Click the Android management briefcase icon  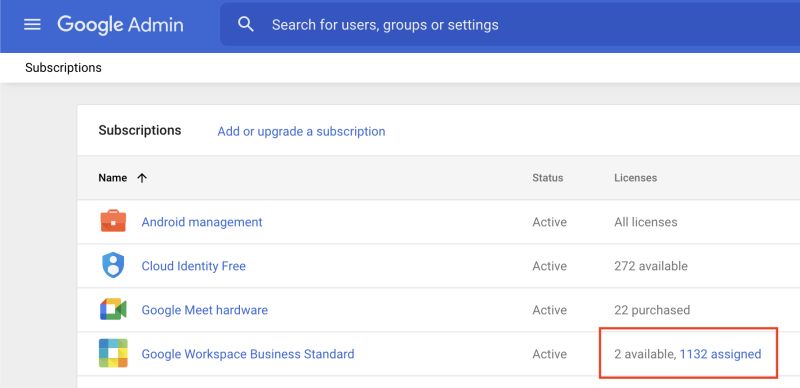113,221
